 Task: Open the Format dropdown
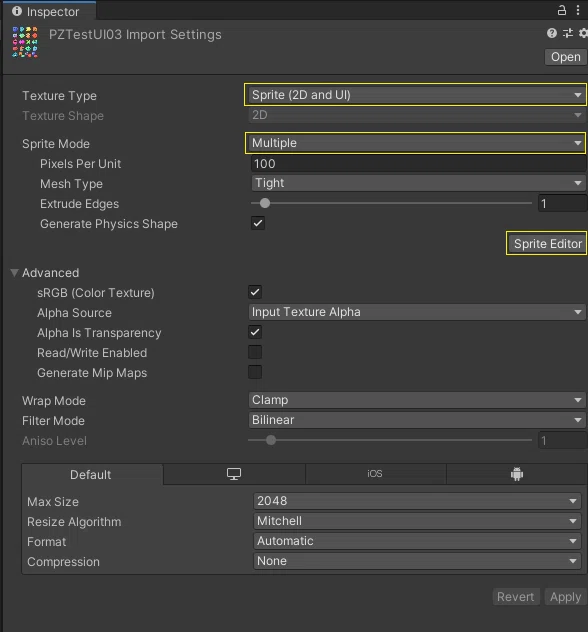417,541
